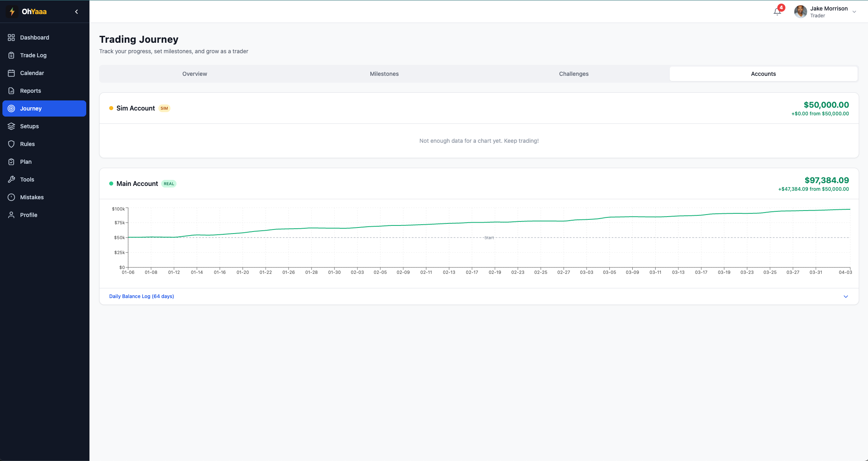Switch to the Milestones tab

(384, 74)
